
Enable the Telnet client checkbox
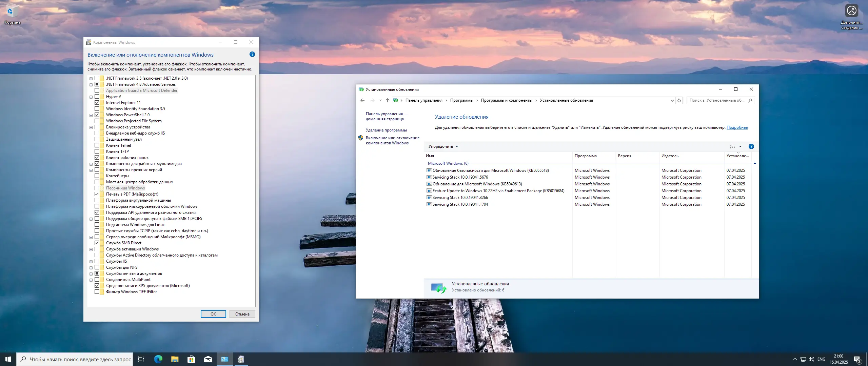pos(97,145)
